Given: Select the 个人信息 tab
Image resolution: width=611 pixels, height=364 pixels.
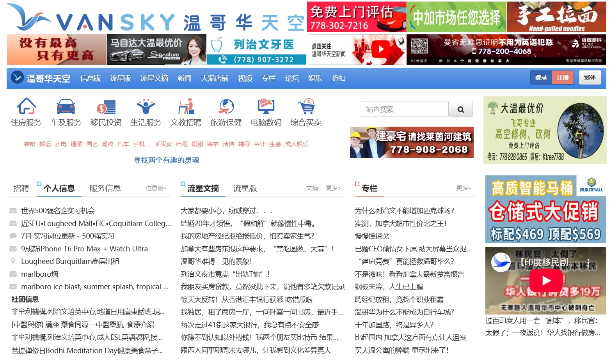Looking at the screenshot, I should [59, 188].
